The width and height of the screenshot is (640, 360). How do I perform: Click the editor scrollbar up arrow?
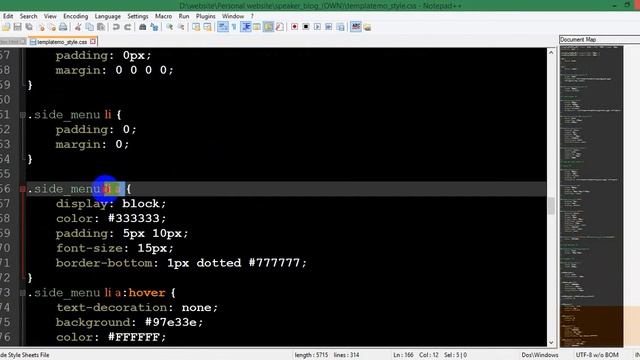(551, 52)
